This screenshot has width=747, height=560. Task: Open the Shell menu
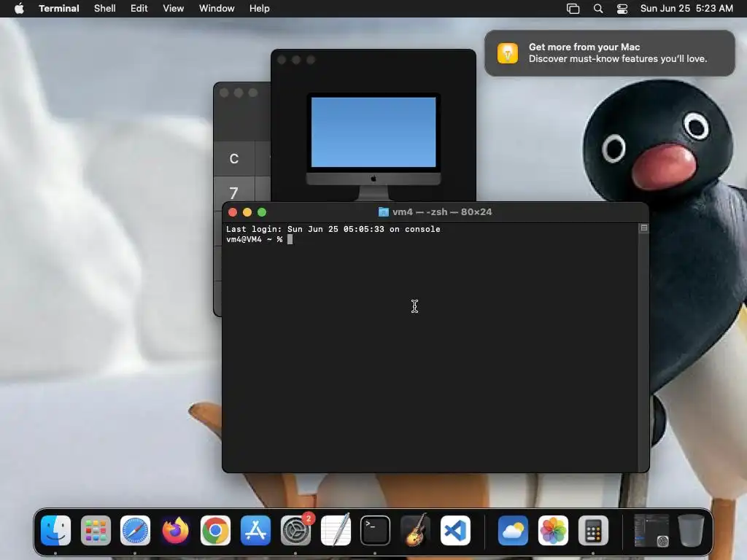pos(105,9)
